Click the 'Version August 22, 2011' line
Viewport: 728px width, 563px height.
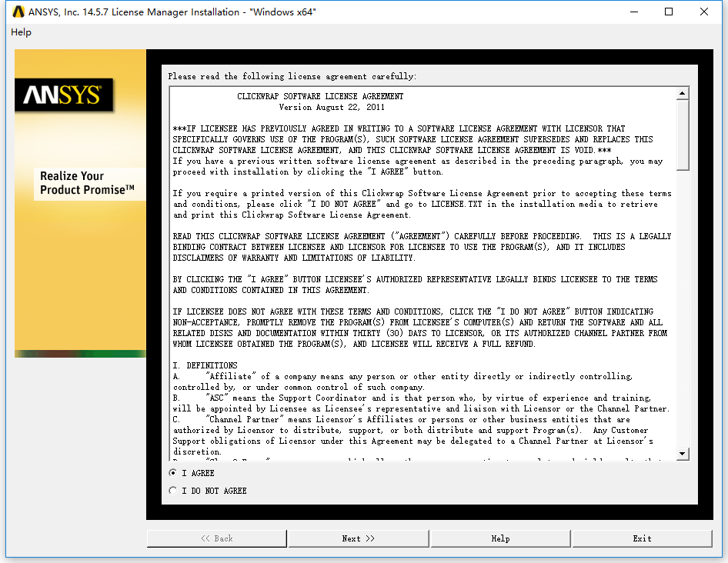332,107
